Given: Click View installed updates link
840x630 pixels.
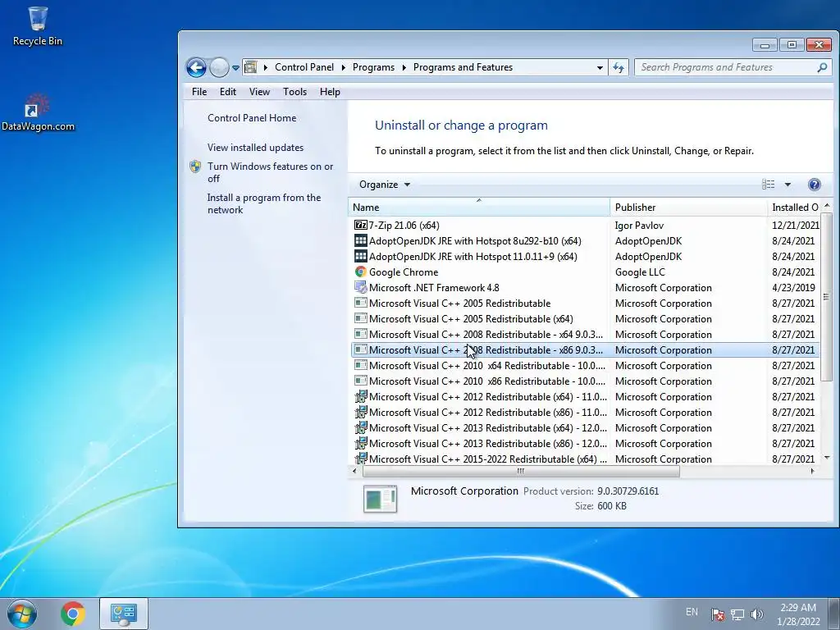Looking at the screenshot, I should point(256,148).
